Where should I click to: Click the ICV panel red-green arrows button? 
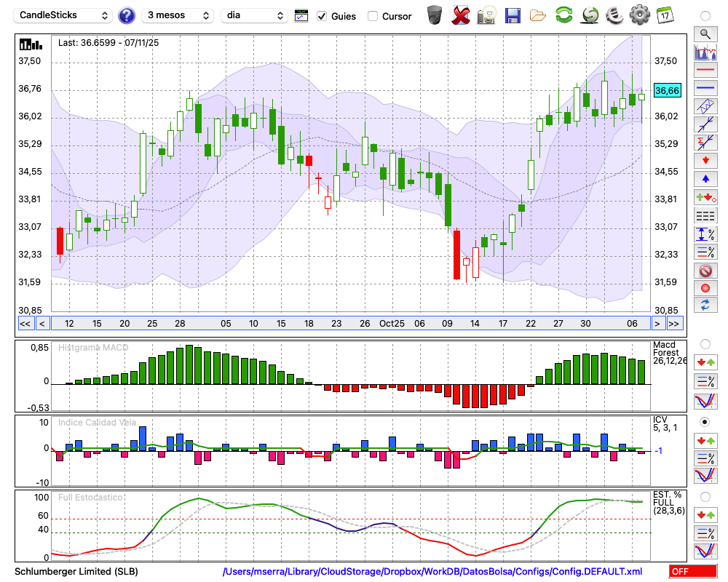click(x=705, y=440)
